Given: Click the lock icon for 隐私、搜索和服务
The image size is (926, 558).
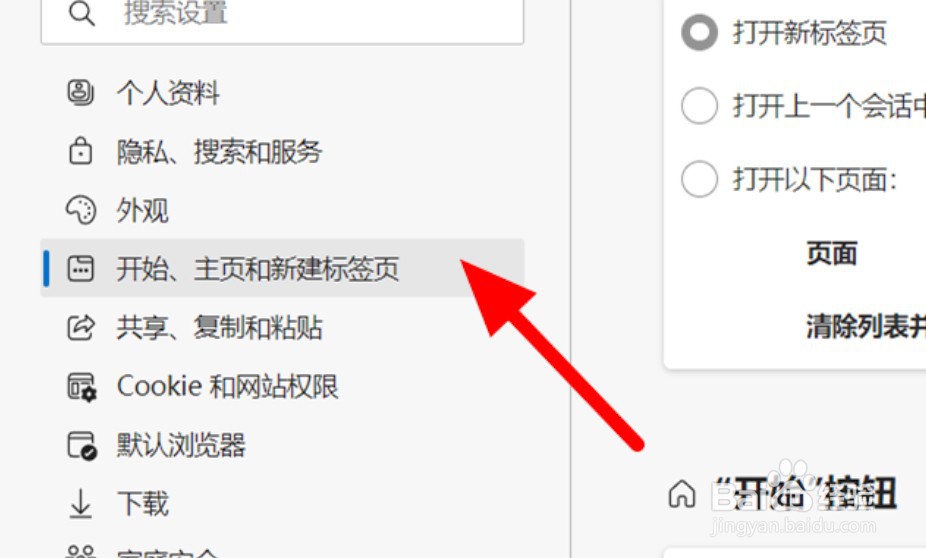Looking at the screenshot, I should click(80, 151).
